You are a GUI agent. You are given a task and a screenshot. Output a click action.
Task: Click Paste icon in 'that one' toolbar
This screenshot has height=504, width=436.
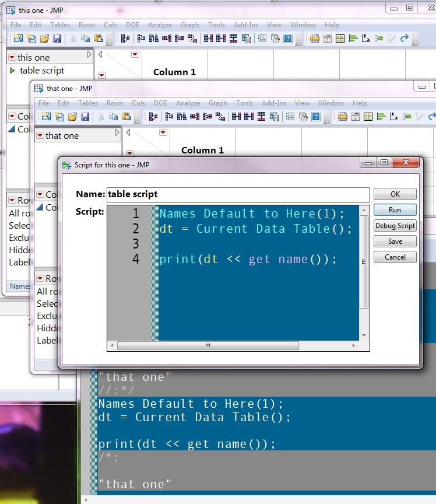[126, 117]
